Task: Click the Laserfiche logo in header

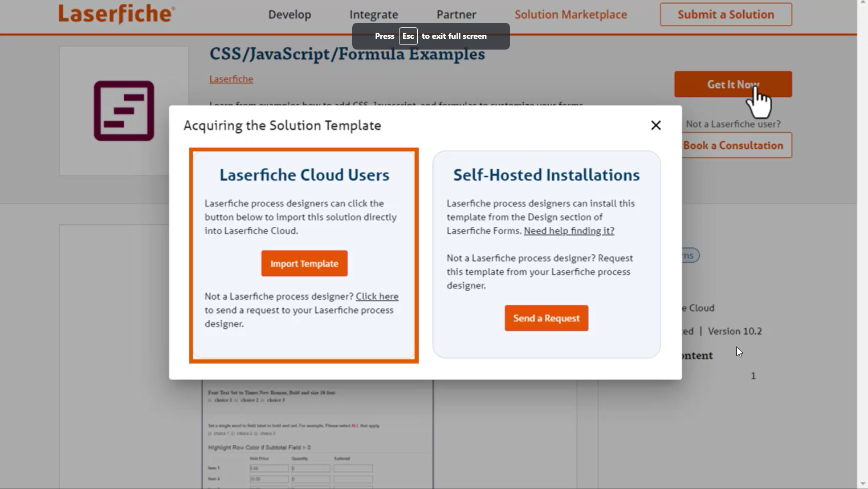Action: (x=116, y=14)
